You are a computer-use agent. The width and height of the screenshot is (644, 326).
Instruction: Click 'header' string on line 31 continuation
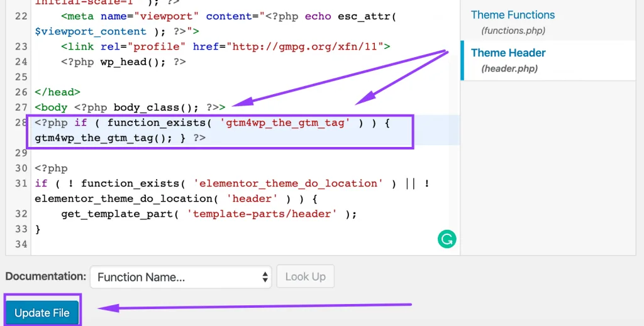click(x=252, y=198)
